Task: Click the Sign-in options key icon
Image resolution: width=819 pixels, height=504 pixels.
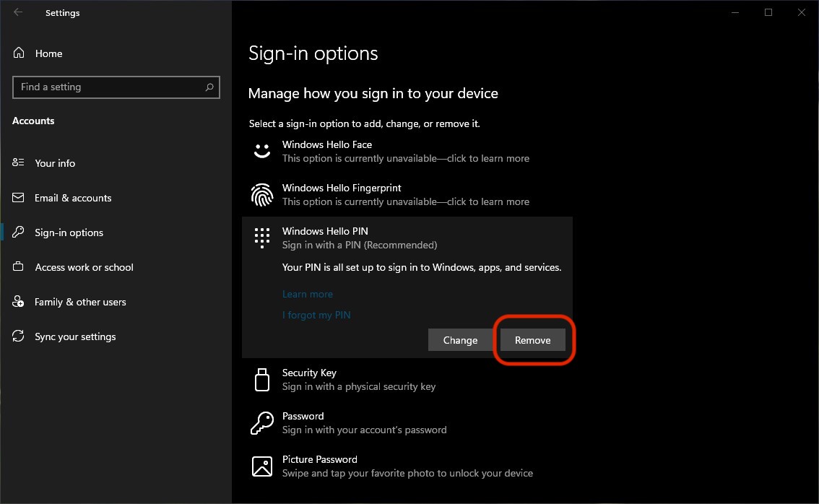Action: tap(18, 232)
